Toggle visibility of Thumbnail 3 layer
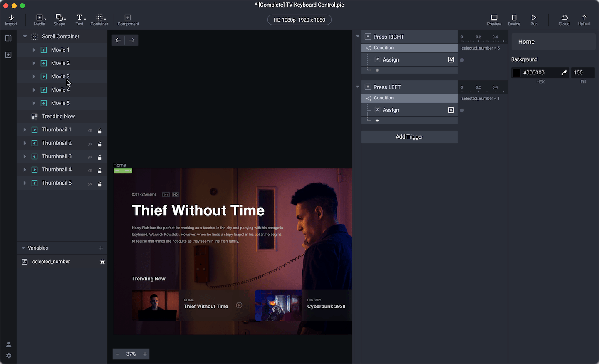The image size is (599, 364). [90, 157]
